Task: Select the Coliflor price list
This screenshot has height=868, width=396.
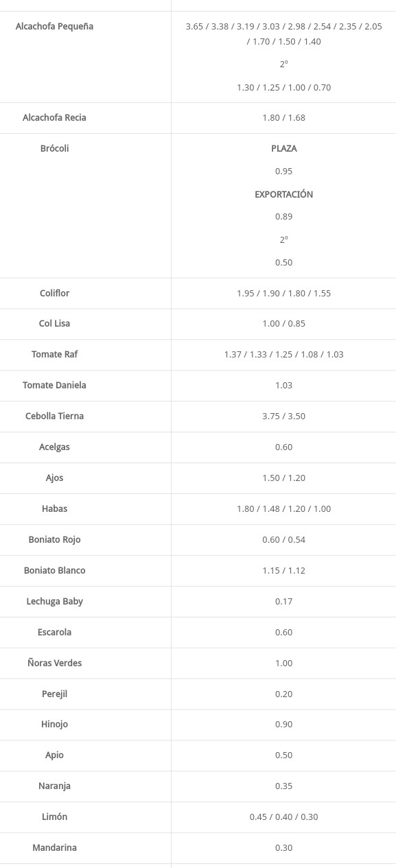Action: 284,293
